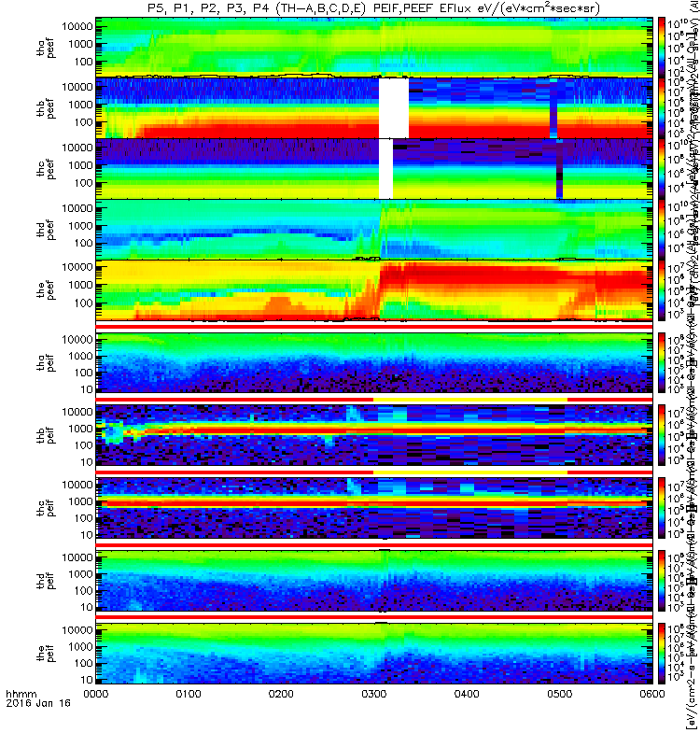
Task: Click the "0300" time tick label
Action: pyautogui.click(x=374, y=694)
